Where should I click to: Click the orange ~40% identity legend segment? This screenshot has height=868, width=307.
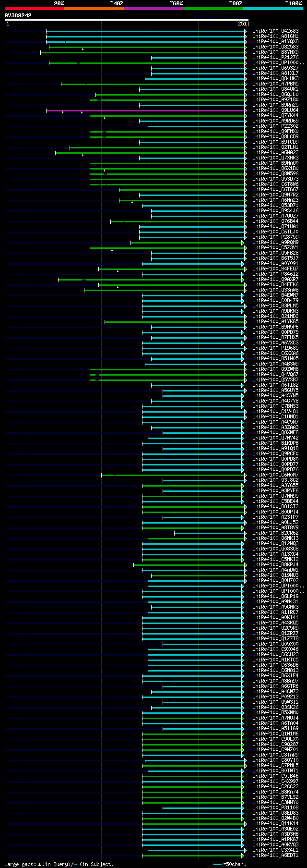[94, 8]
